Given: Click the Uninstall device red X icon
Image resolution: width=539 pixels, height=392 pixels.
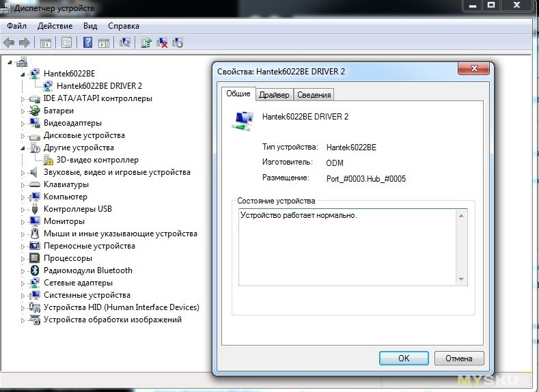Looking at the screenshot, I should point(161,42).
